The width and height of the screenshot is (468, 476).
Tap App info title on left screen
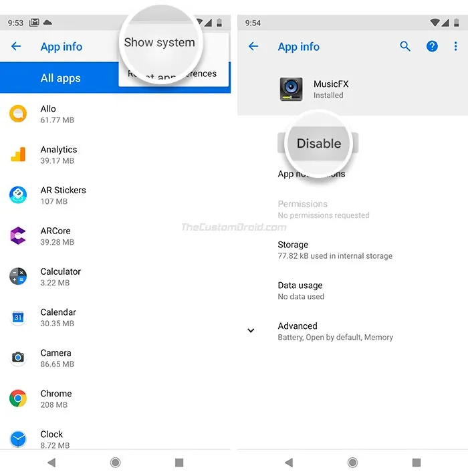pyautogui.click(x=62, y=47)
